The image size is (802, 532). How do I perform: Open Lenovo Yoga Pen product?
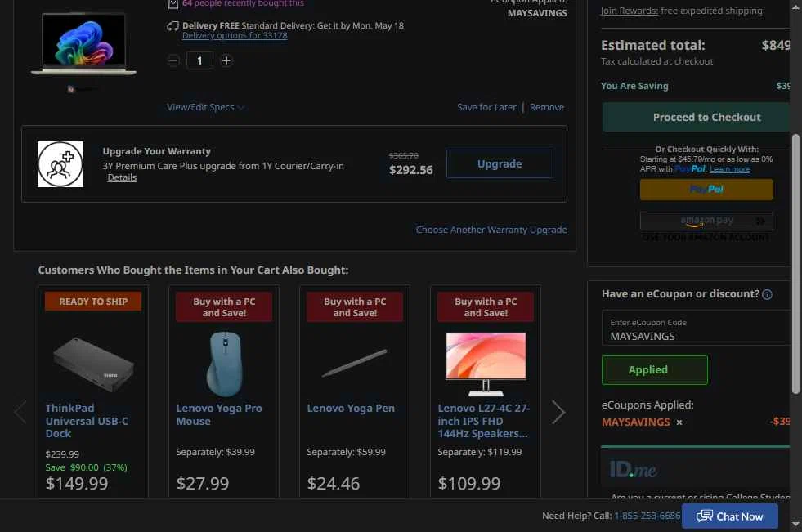pyautogui.click(x=351, y=409)
